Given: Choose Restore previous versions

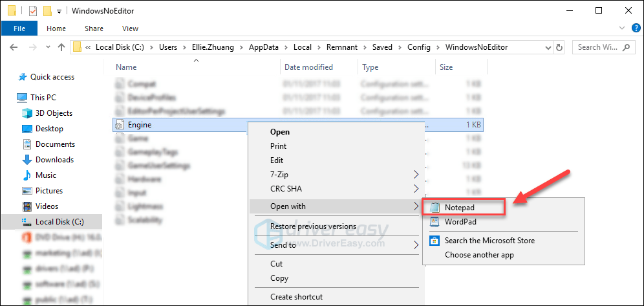Looking at the screenshot, I should (314, 226).
